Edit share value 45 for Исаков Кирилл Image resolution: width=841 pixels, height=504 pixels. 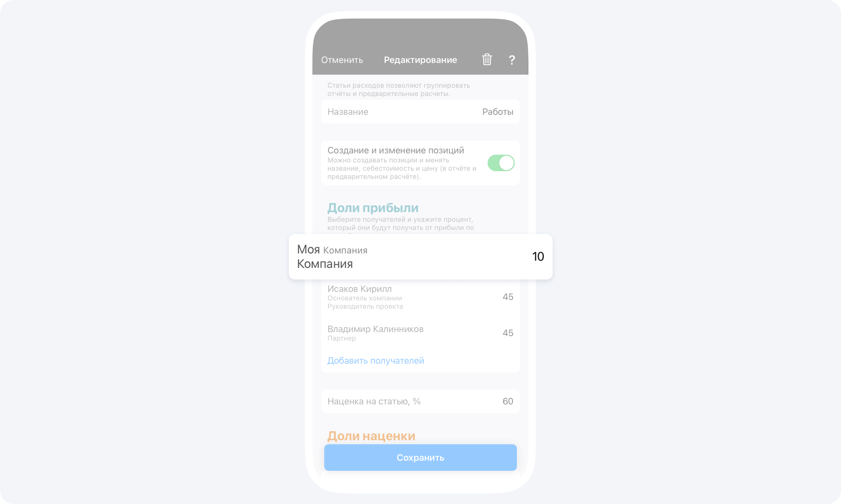tap(508, 297)
